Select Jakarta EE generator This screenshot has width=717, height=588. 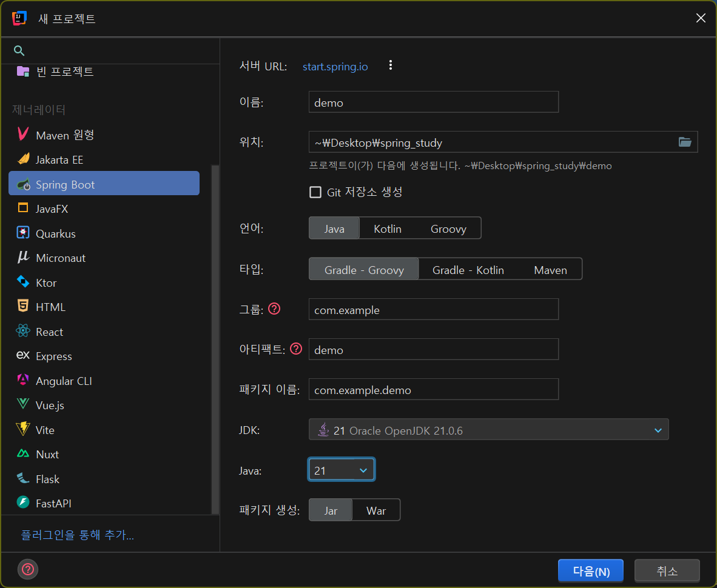pos(104,160)
